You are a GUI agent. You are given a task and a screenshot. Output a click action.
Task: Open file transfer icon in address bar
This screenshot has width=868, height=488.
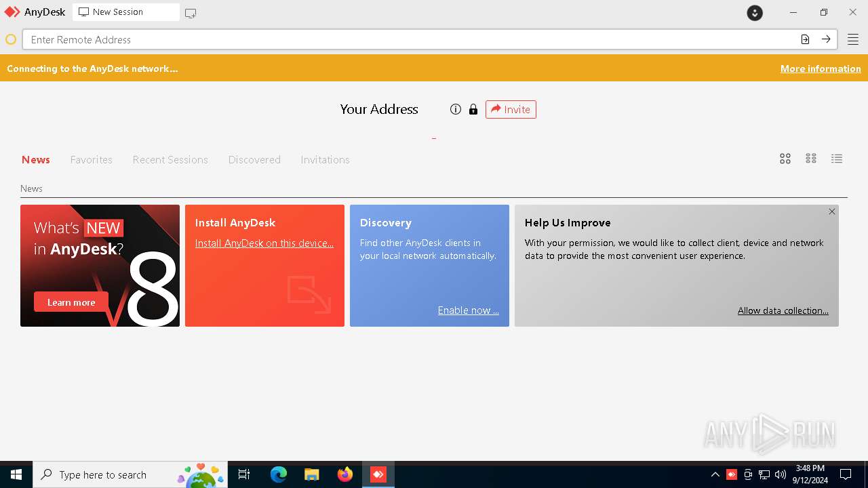click(x=805, y=39)
